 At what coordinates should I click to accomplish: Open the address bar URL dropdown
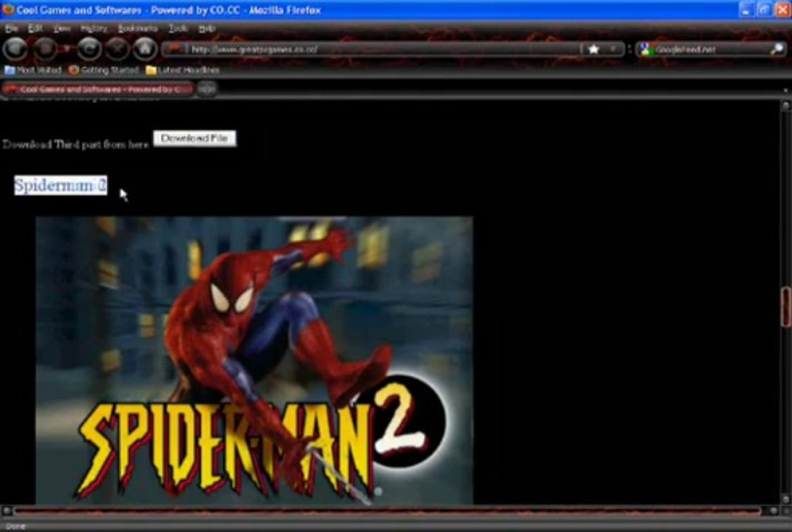click(x=613, y=49)
